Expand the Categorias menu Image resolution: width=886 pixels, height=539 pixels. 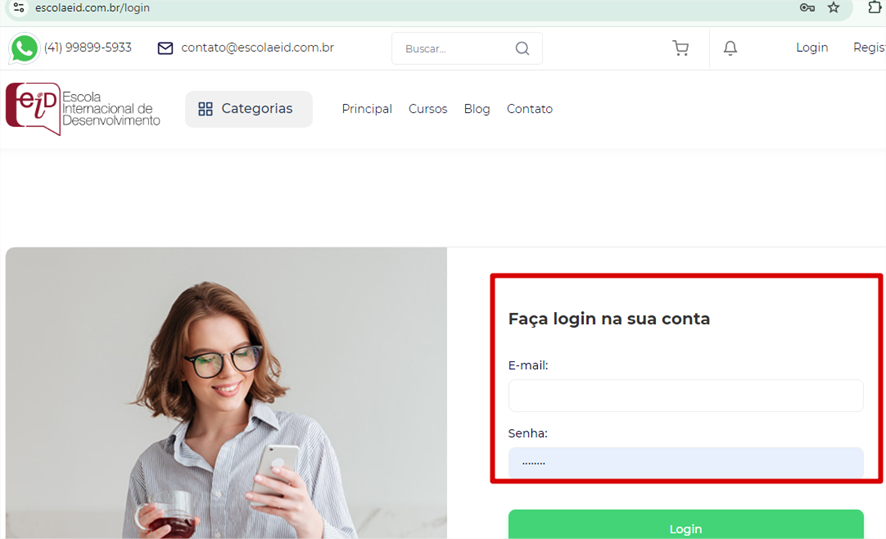coord(248,109)
